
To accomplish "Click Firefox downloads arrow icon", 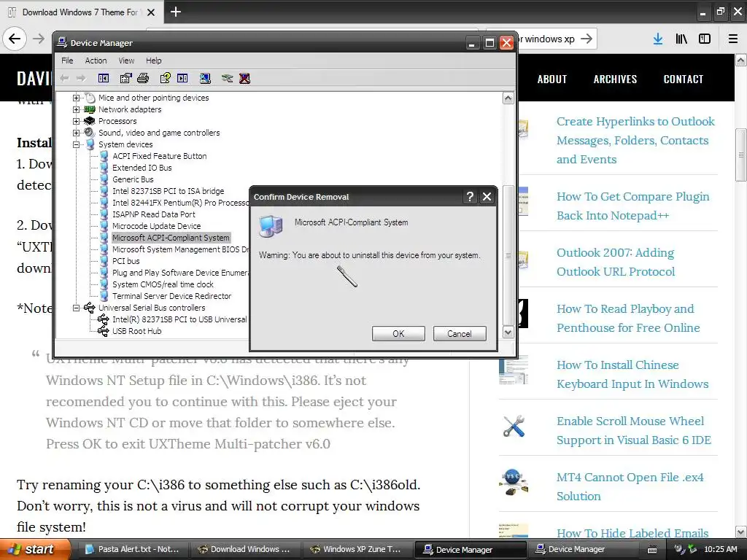I will (658, 39).
